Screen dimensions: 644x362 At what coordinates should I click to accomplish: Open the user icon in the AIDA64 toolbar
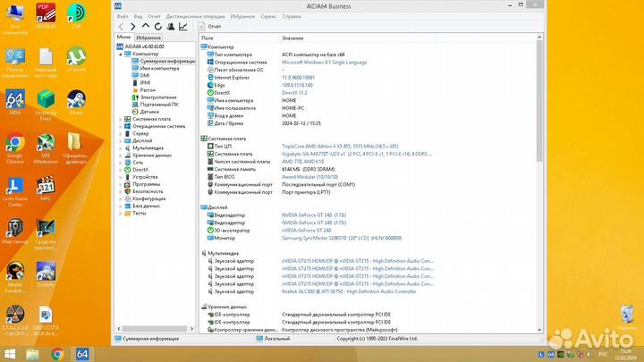coord(171,27)
